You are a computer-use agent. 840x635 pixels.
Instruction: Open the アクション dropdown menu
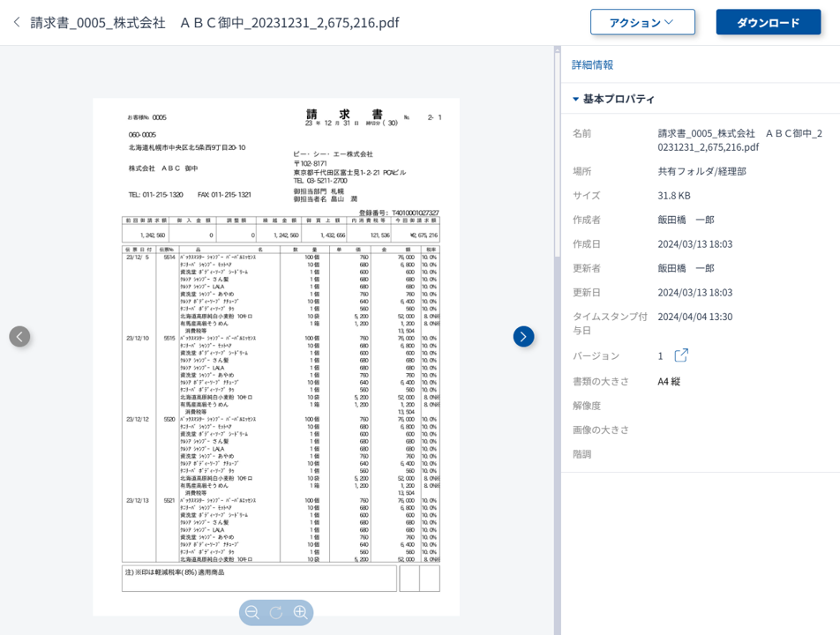pos(642,22)
